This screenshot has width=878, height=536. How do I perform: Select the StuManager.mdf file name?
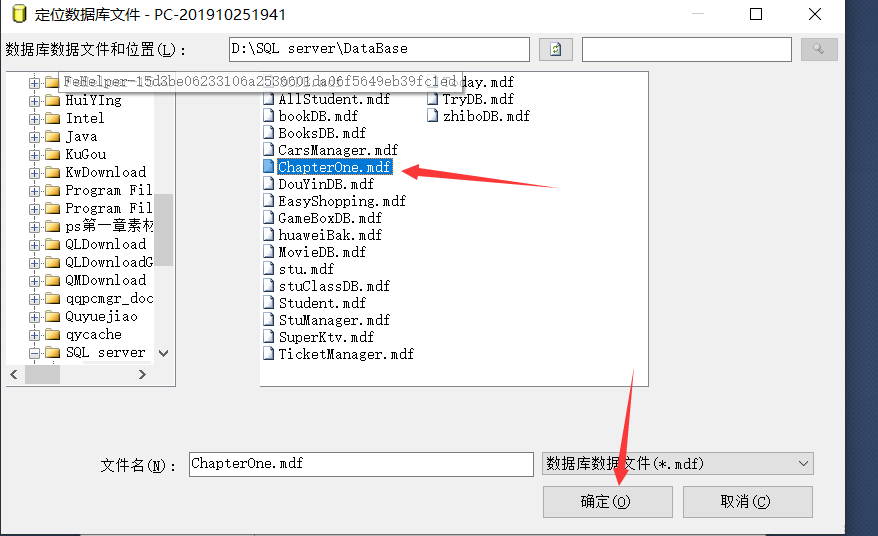pyautogui.click(x=334, y=320)
